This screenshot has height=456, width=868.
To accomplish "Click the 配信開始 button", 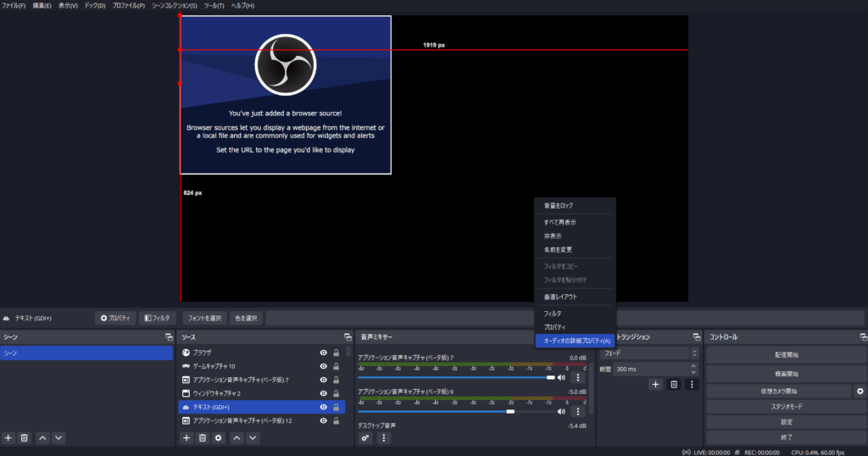I will [786, 355].
